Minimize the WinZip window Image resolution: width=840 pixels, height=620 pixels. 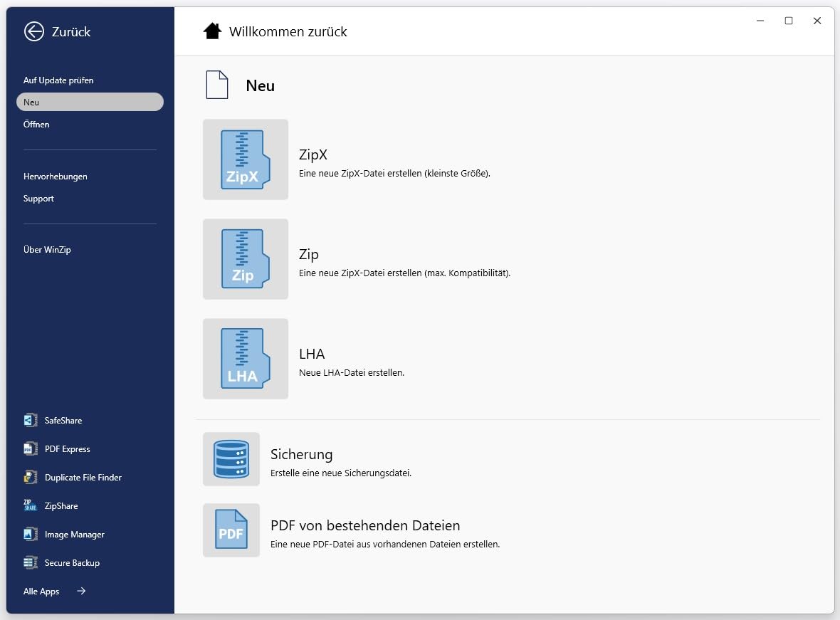760,21
